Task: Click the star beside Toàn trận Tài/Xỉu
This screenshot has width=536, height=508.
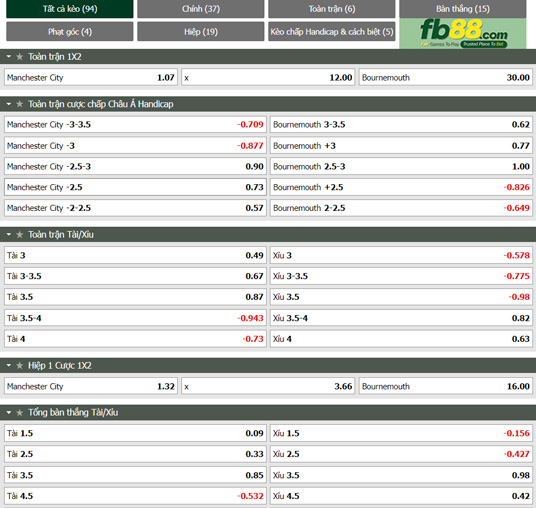Action: [x=19, y=235]
